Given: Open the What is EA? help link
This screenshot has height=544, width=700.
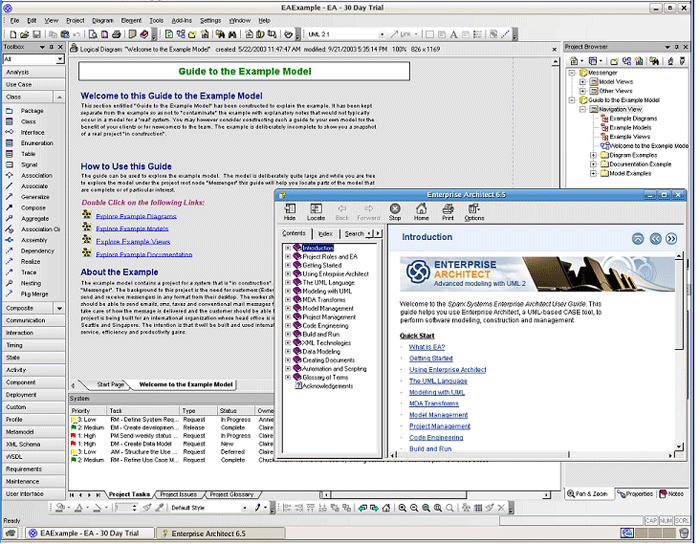Looking at the screenshot, I should click(x=427, y=347).
